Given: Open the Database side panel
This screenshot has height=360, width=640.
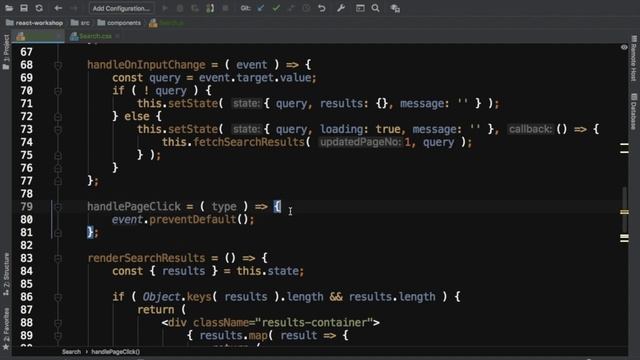Looking at the screenshot, I should click(x=633, y=111).
